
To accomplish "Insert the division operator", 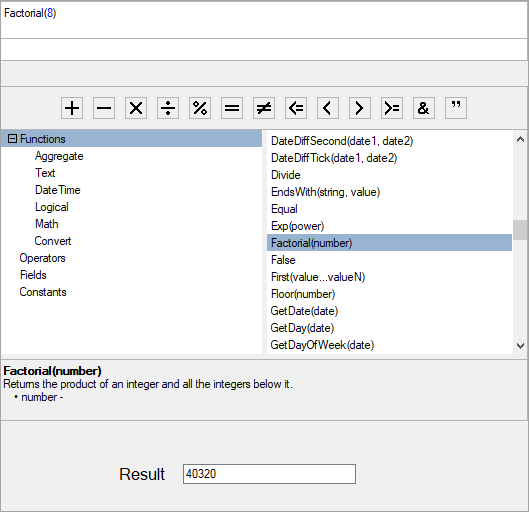I will pos(168,108).
